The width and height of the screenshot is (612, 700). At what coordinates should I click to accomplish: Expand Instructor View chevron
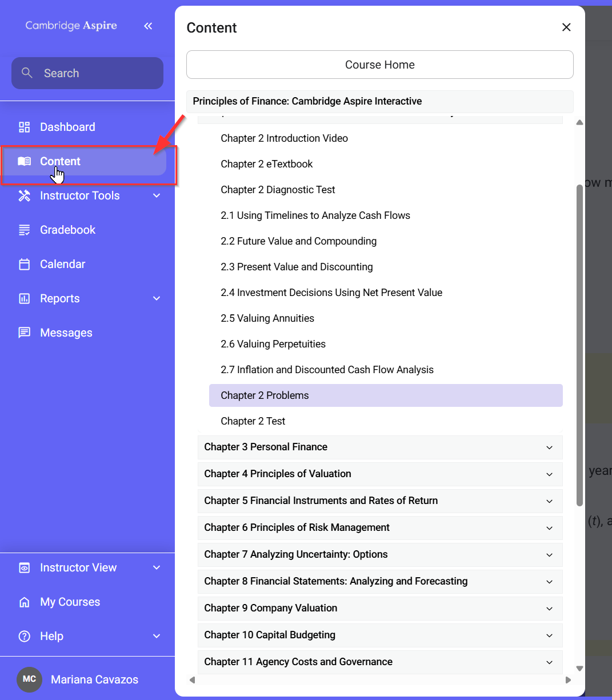[157, 567]
